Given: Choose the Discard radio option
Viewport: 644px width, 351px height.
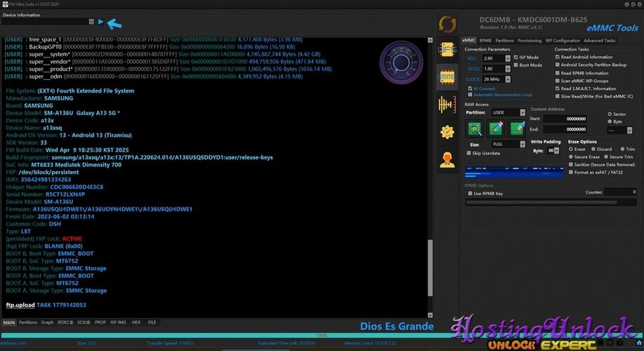Looking at the screenshot, I should (x=593, y=150).
